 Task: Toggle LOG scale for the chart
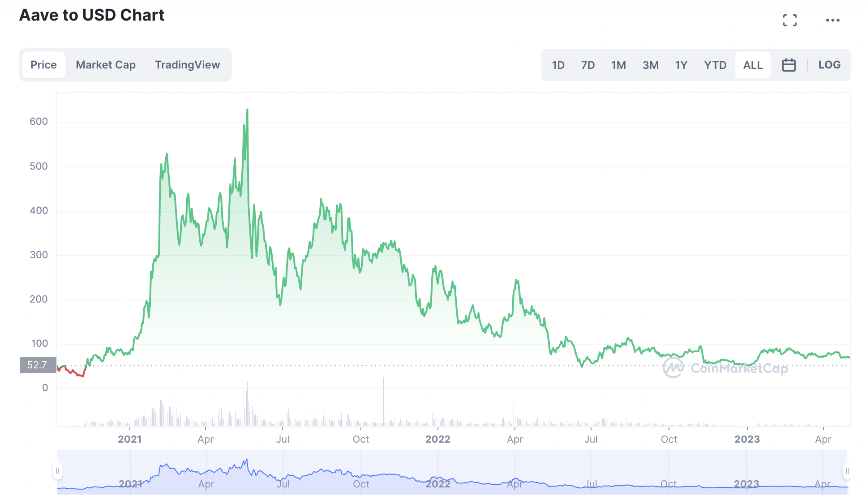[x=829, y=65]
